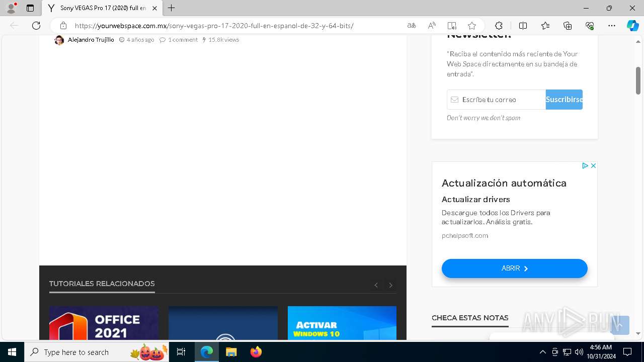Open the Windows Start menu
This screenshot has width=644, height=362.
(x=12, y=352)
